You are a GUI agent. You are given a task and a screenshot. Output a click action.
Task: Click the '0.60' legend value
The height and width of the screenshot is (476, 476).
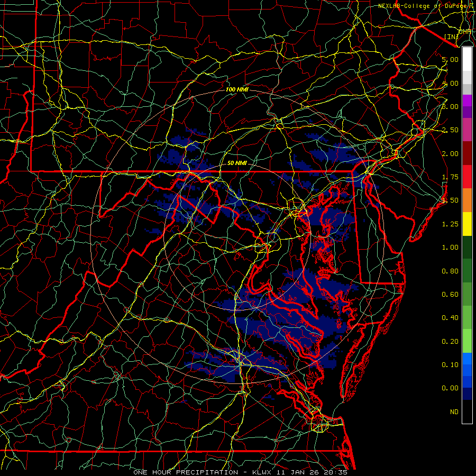[450, 295]
